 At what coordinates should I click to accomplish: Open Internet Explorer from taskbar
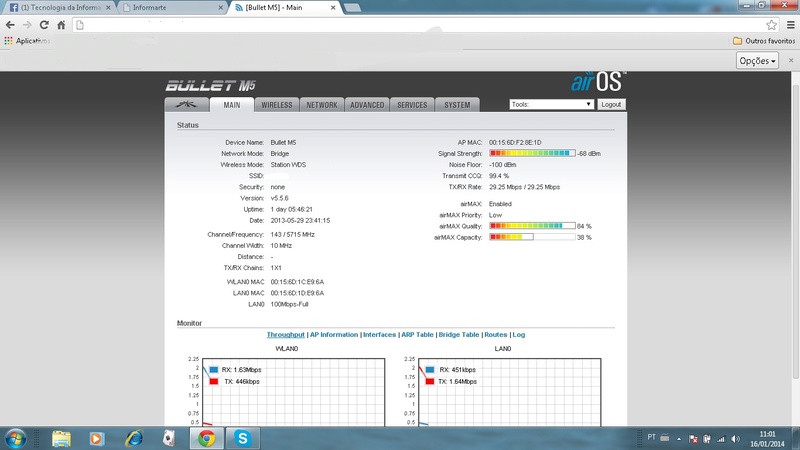click(135, 438)
